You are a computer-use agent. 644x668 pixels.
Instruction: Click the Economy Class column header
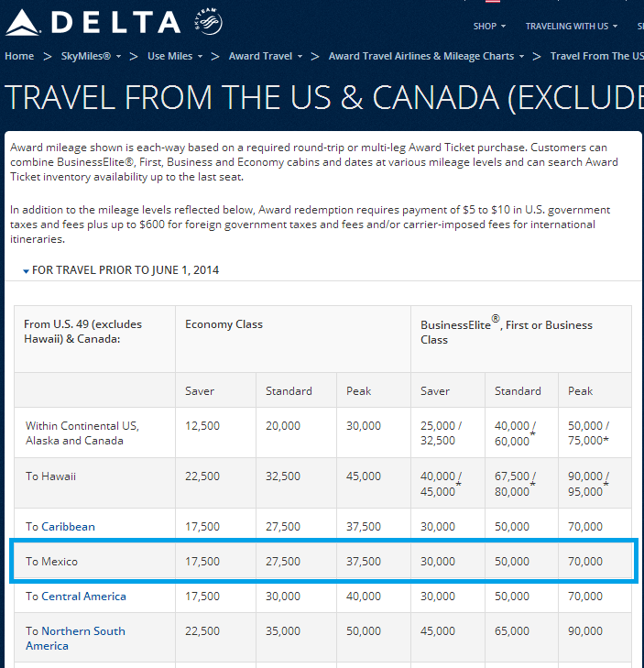224,324
